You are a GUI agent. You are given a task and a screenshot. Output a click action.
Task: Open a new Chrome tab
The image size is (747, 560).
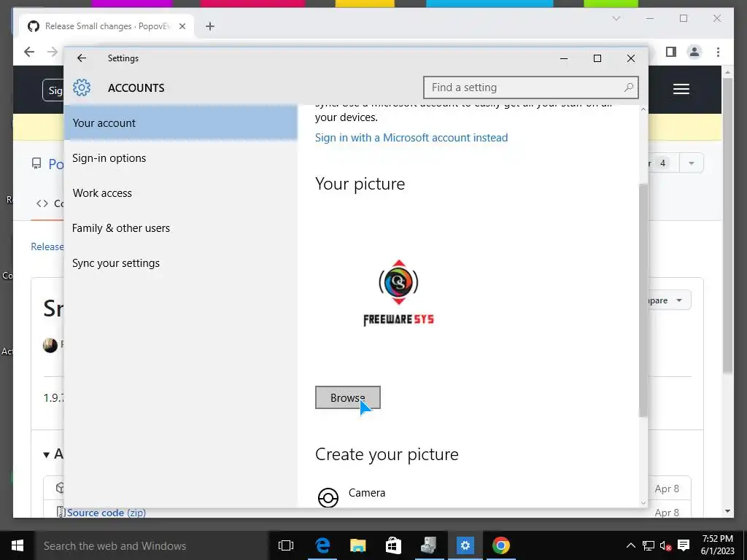210,26
